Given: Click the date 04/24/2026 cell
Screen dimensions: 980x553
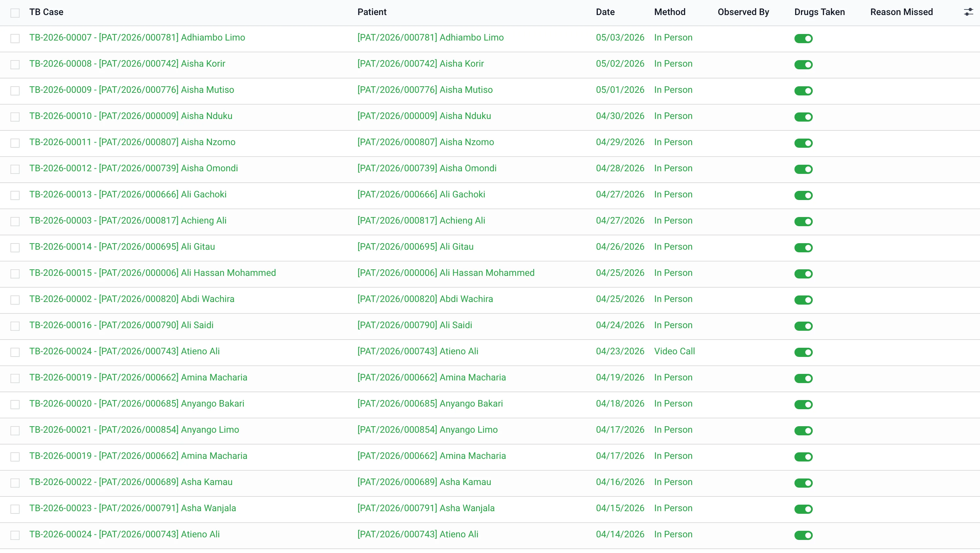Looking at the screenshot, I should (620, 326).
